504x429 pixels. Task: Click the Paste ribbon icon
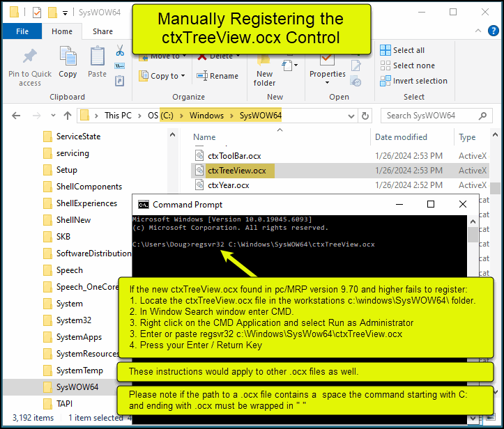pos(97,56)
